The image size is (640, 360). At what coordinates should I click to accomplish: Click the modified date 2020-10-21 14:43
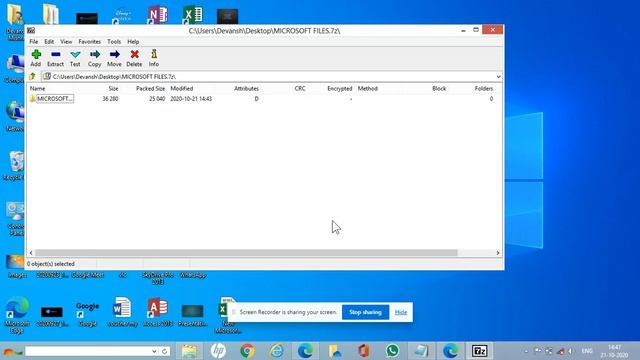(191, 99)
